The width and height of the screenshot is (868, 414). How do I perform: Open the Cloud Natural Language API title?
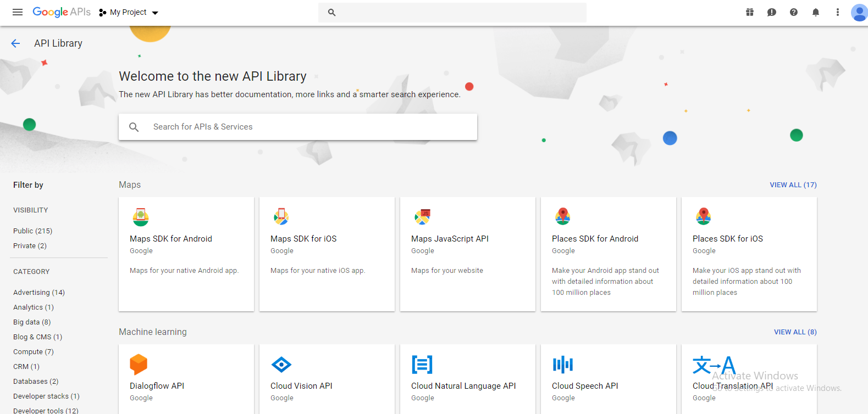tap(463, 386)
